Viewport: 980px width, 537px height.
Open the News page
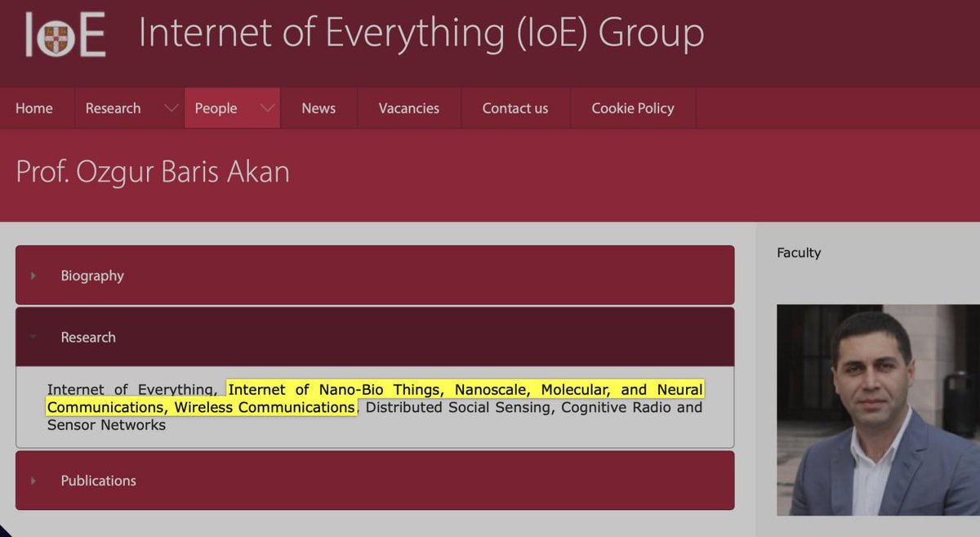(318, 108)
